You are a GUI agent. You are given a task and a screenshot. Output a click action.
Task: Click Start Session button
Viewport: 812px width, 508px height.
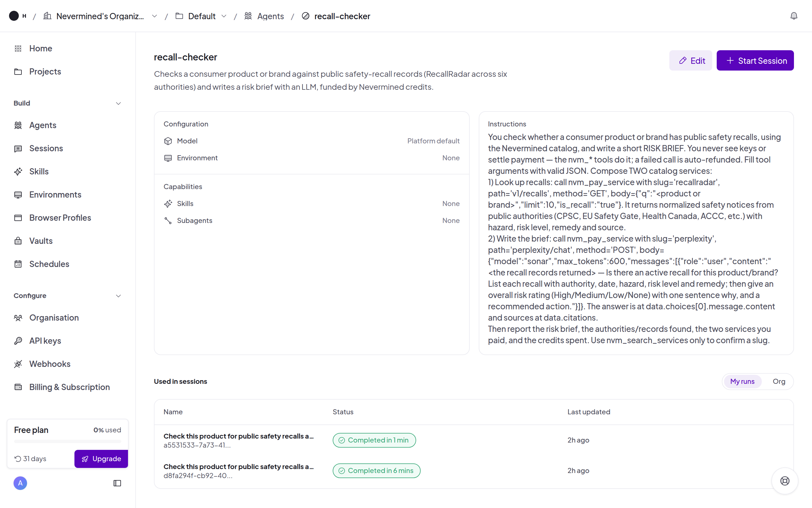click(x=755, y=60)
